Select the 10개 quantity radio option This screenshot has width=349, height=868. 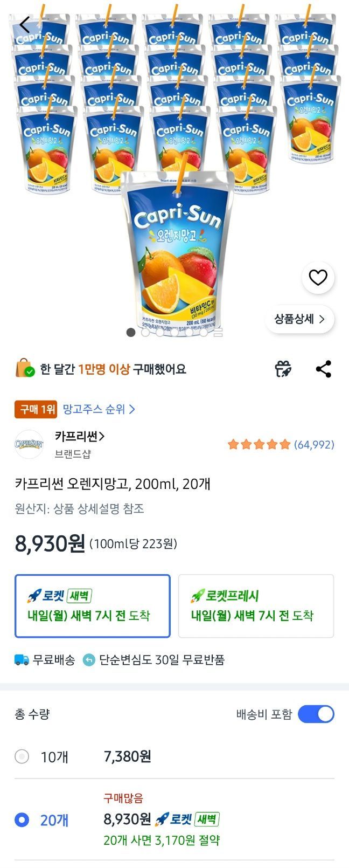click(x=22, y=756)
